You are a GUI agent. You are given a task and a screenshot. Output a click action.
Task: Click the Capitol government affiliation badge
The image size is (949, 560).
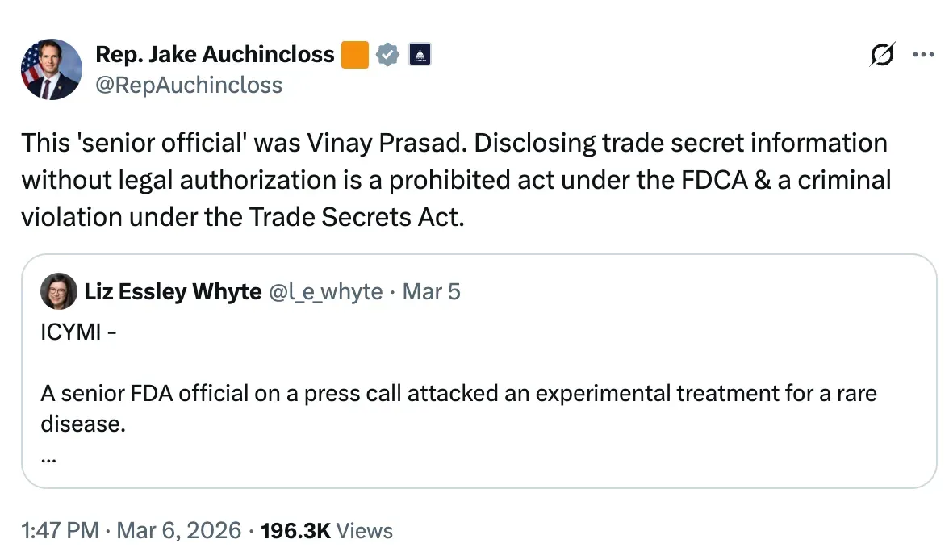click(420, 55)
